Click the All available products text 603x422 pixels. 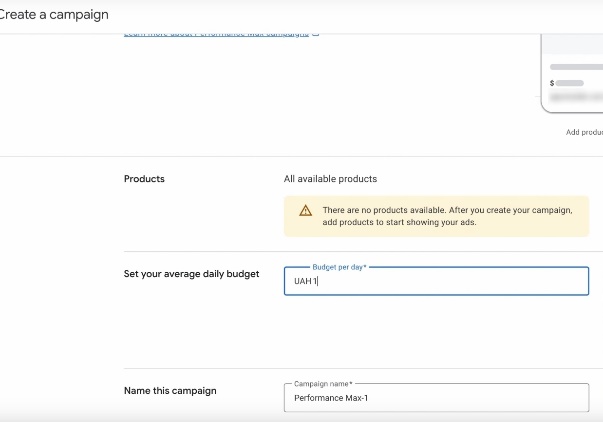(x=330, y=179)
